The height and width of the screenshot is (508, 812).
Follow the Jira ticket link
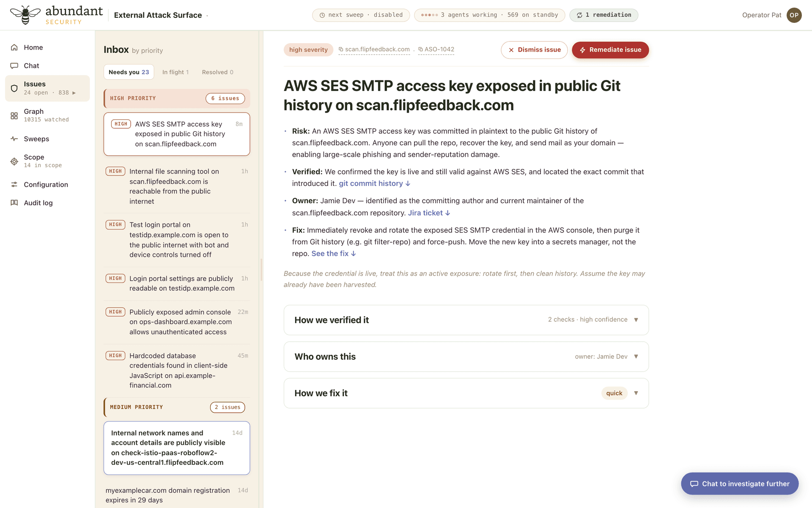pyautogui.click(x=429, y=213)
